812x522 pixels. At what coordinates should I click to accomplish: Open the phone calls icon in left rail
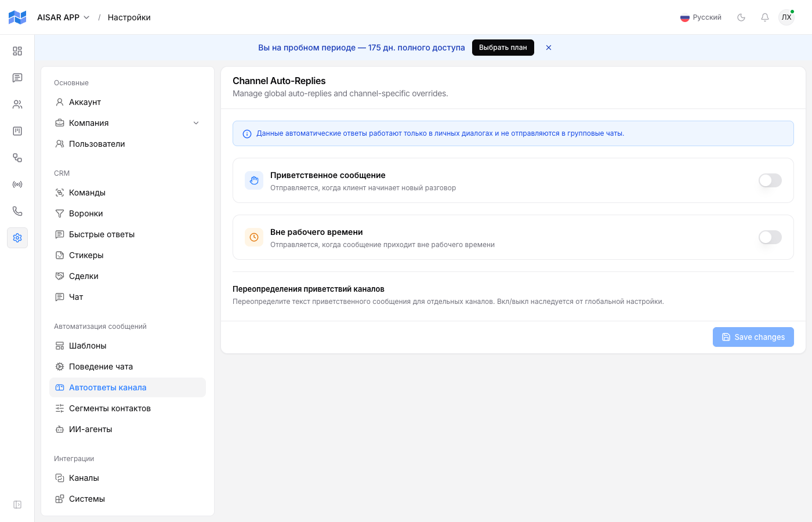point(17,211)
